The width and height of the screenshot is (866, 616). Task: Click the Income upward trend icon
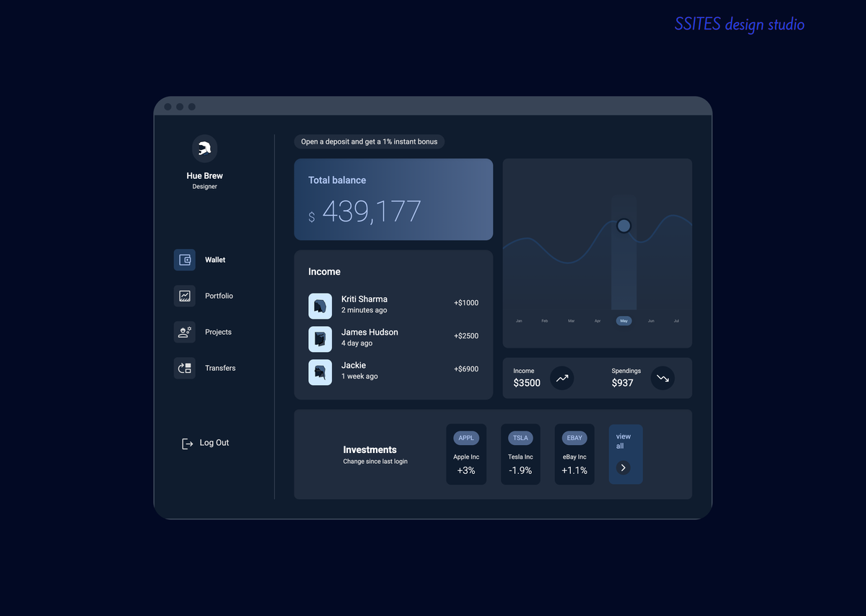[x=562, y=378]
